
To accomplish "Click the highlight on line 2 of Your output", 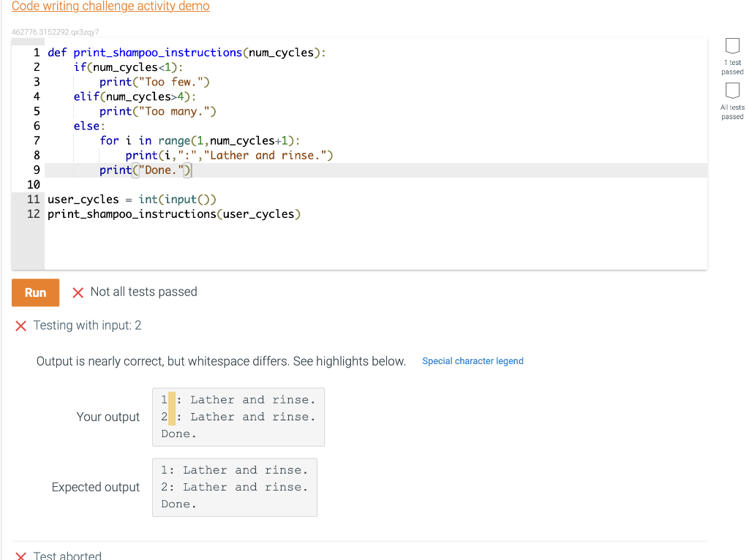I will 170,417.
